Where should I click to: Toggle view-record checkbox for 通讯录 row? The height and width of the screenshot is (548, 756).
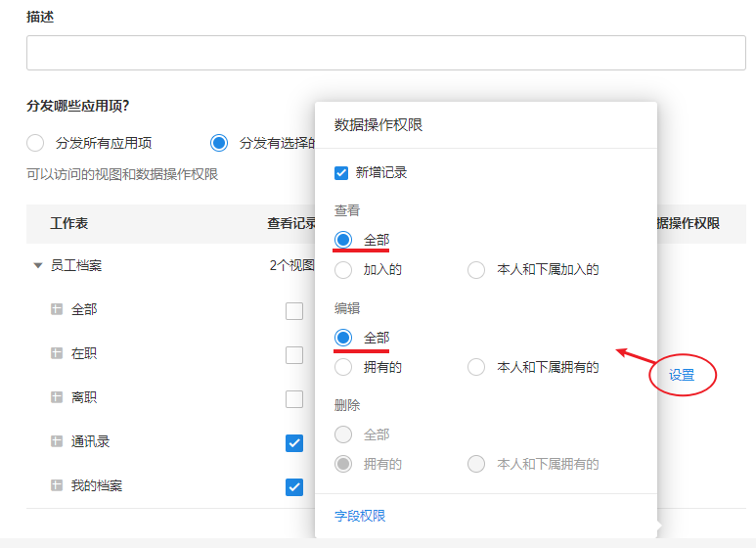tap(294, 443)
